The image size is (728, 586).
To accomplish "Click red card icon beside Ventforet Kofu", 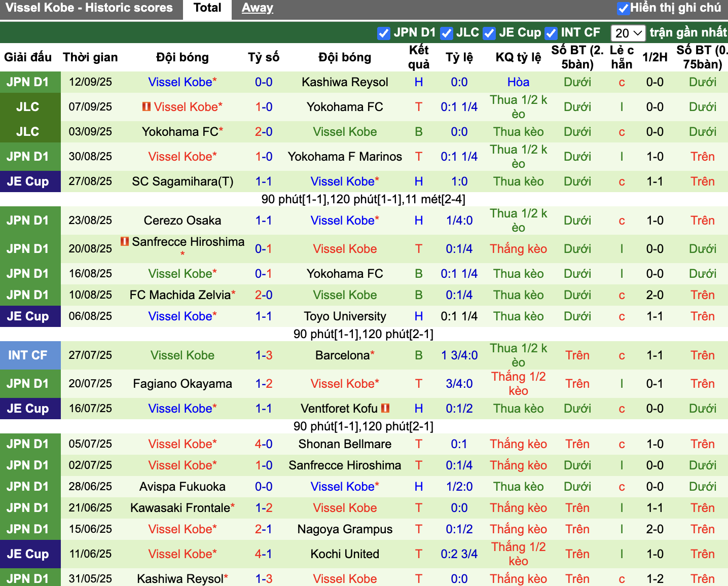I will click(385, 408).
